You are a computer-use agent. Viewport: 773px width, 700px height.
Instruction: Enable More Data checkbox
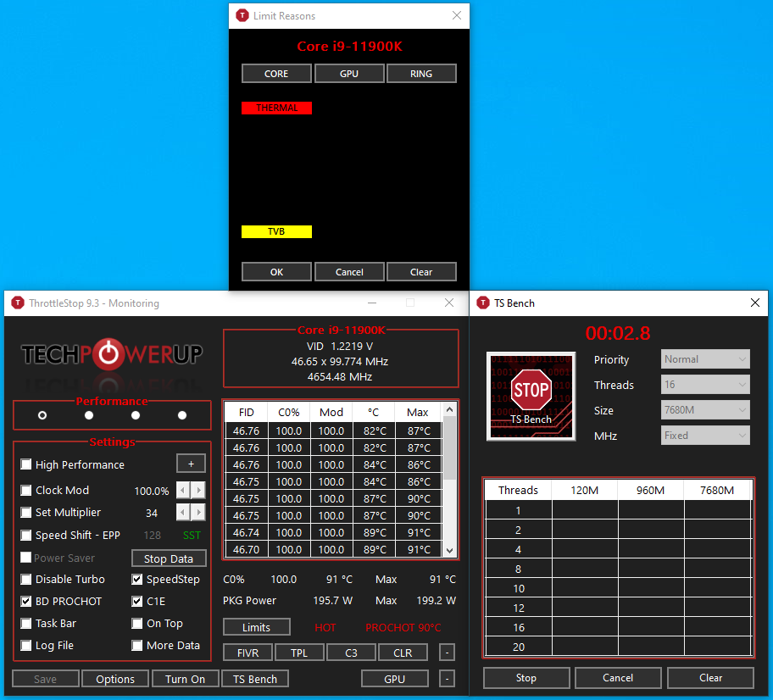tap(137, 645)
